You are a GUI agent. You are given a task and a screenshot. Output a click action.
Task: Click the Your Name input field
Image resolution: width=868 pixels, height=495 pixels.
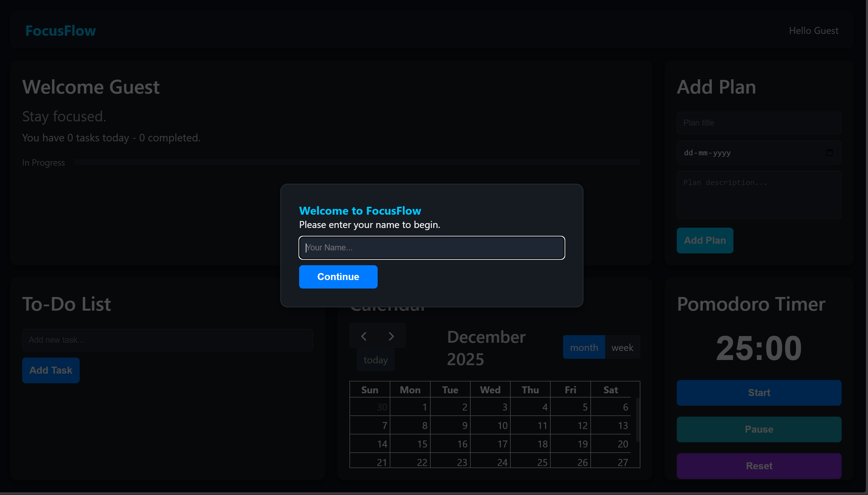click(432, 248)
